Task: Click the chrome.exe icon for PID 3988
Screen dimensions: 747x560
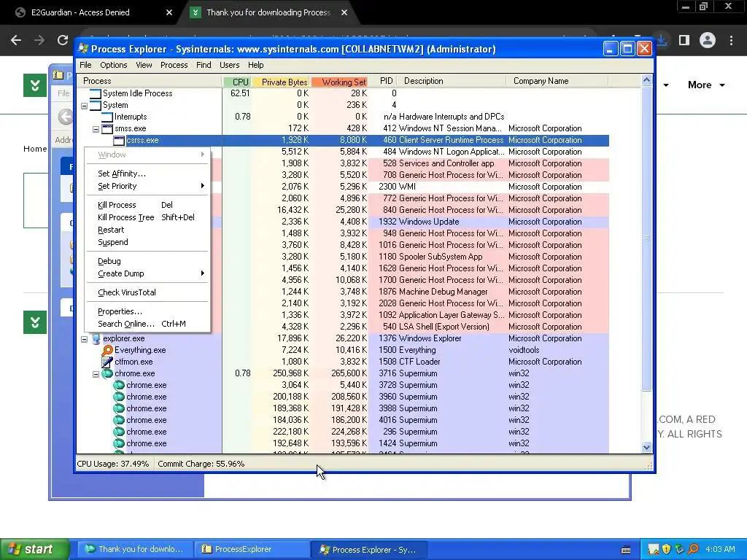Action: pyautogui.click(x=119, y=408)
